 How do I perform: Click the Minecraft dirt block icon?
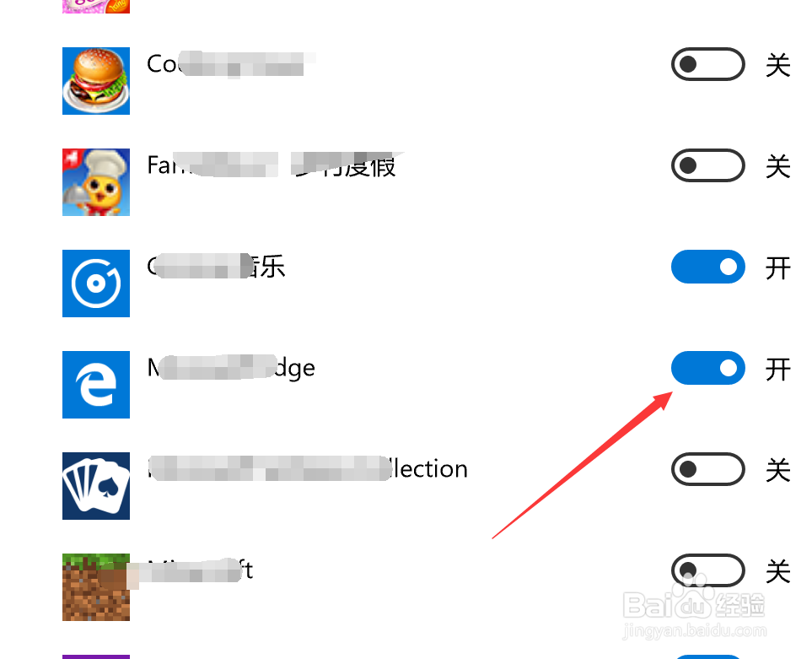tap(96, 587)
